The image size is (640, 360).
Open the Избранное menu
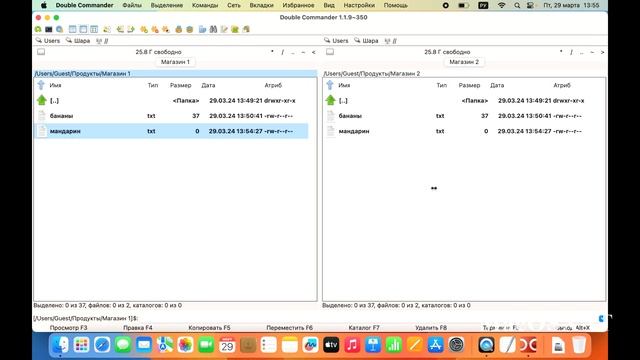click(298, 5)
